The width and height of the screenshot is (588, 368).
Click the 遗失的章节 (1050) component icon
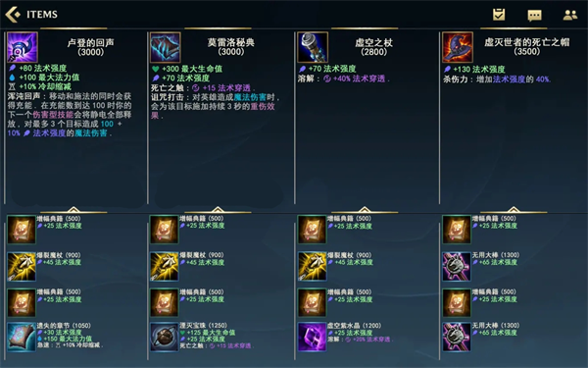pos(22,338)
